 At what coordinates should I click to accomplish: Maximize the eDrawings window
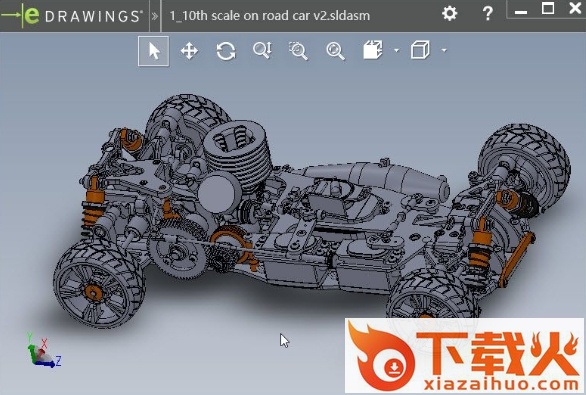click(x=548, y=8)
